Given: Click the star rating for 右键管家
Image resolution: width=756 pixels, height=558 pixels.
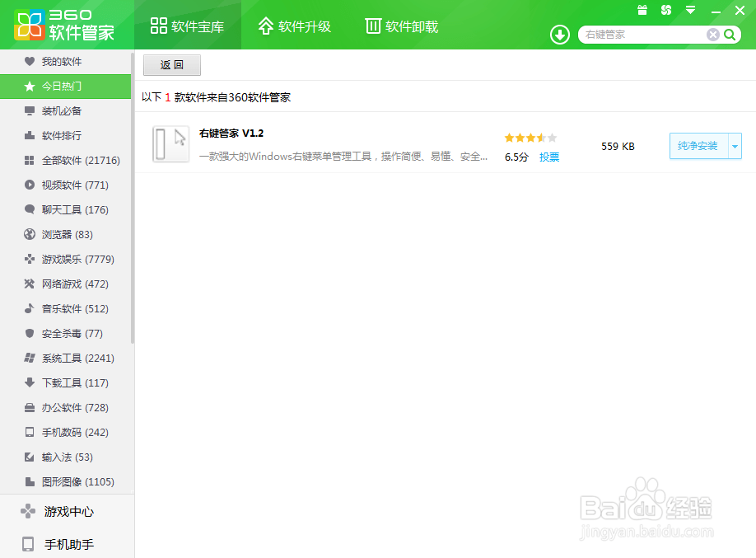Looking at the screenshot, I should [x=530, y=138].
